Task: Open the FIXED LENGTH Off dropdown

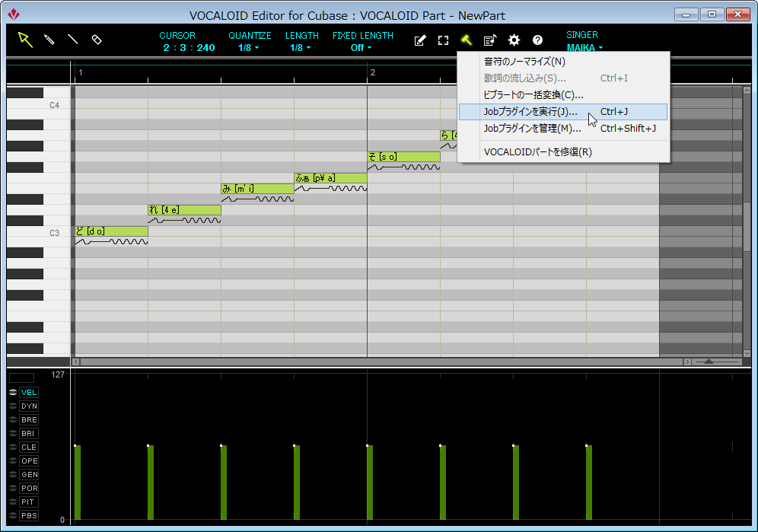Action: (x=361, y=48)
